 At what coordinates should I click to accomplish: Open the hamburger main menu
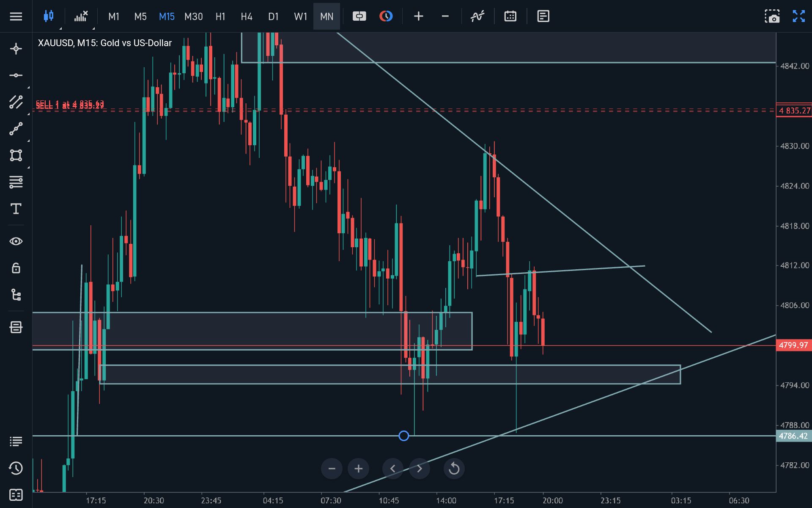pyautogui.click(x=16, y=17)
